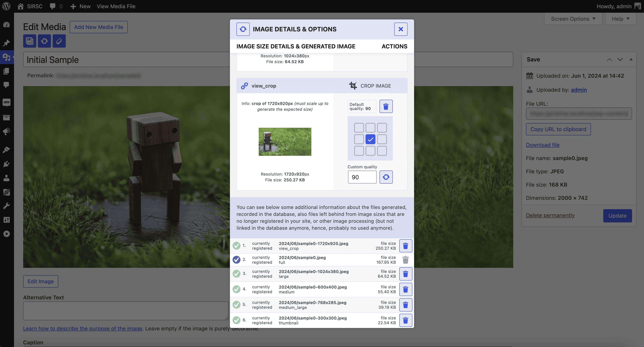Click the image details icon below Edit Media
This screenshot has height=347, width=644.
coord(30,41)
